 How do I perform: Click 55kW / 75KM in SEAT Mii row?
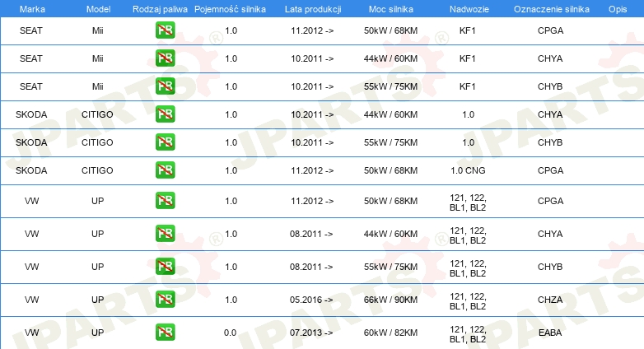390,86
